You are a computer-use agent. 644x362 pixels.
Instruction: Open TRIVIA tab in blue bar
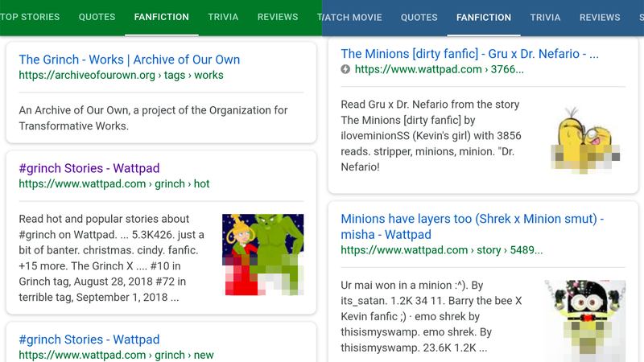click(x=545, y=18)
